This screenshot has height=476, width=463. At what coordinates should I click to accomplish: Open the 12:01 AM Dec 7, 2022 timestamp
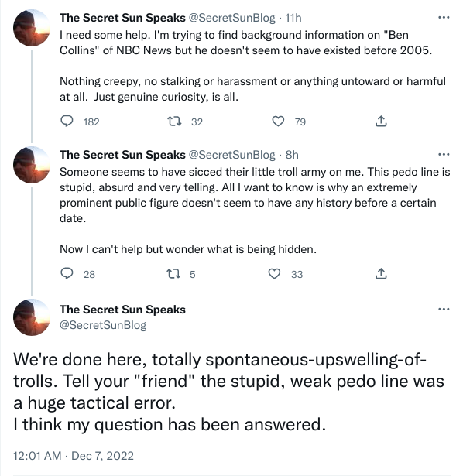pos(74,456)
